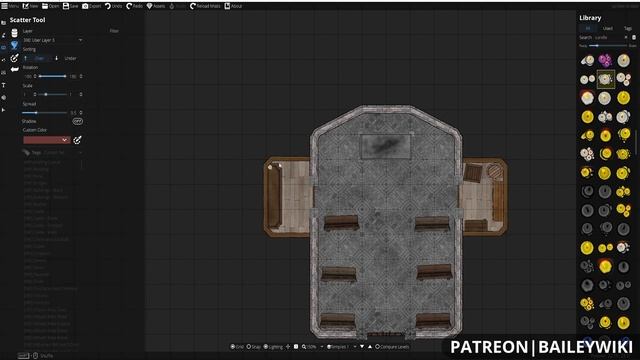
Task: Open the Layer dropdown
Action: [53, 40]
